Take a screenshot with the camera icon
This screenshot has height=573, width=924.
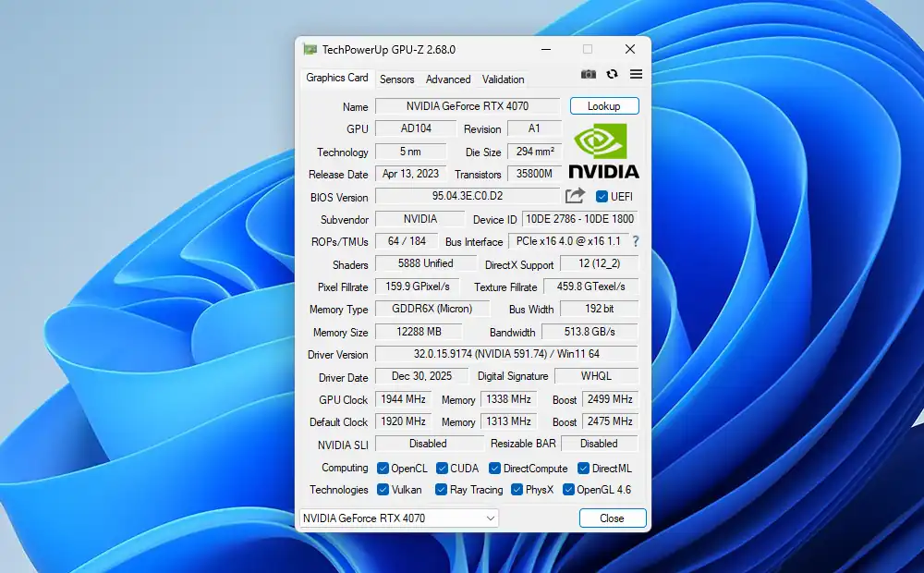pyautogui.click(x=589, y=74)
